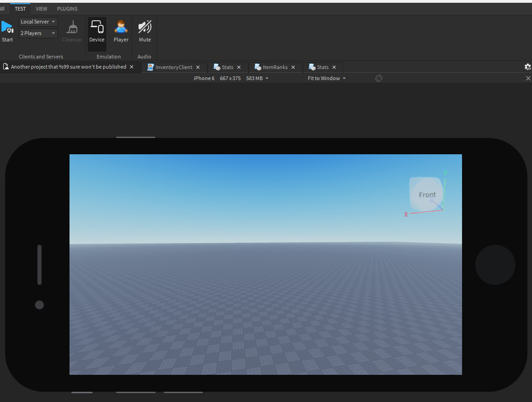Click the Front face of the view cube
532x402 pixels.
click(x=427, y=194)
